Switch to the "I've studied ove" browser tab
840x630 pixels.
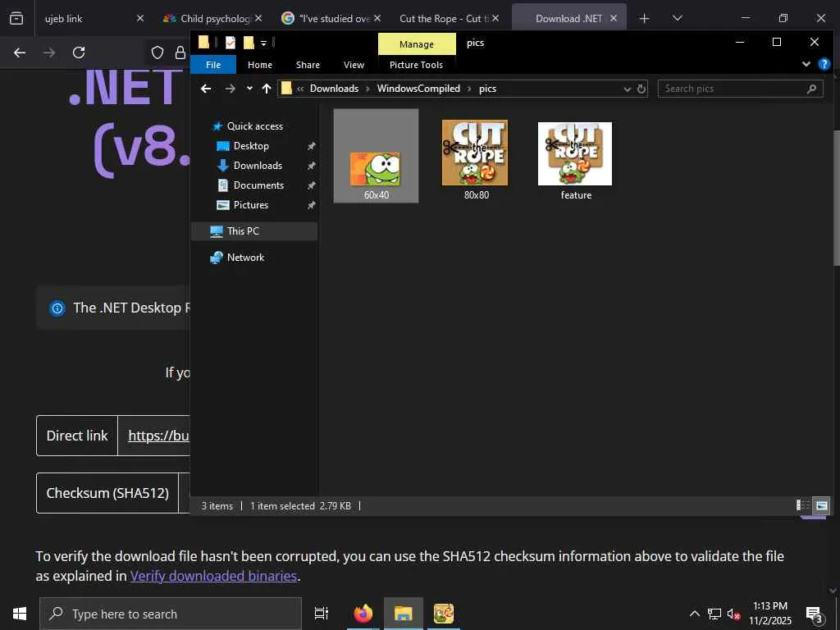[330, 18]
